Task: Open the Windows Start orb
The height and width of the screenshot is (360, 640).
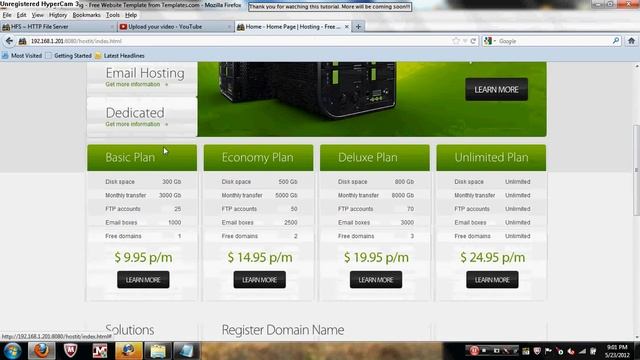Action: coord(12,351)
